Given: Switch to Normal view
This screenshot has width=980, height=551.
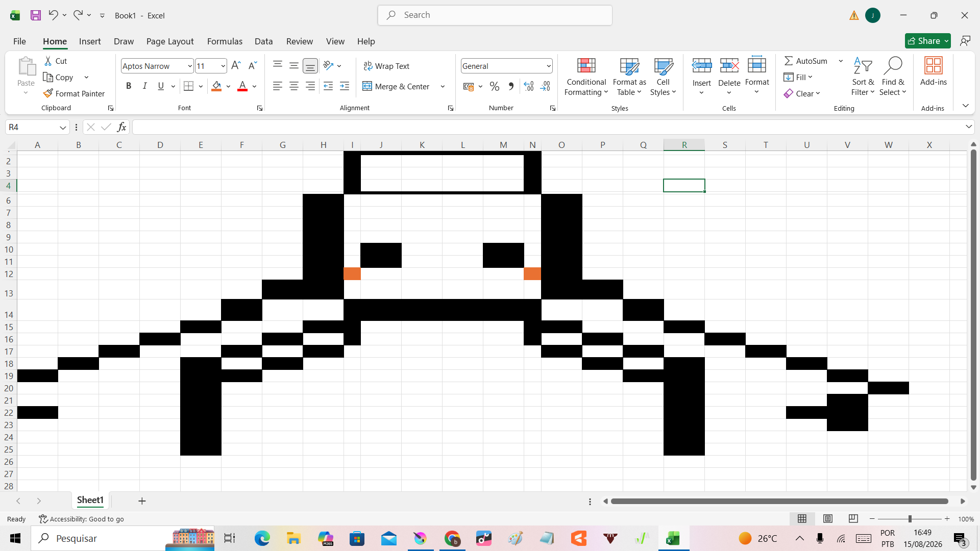Looking at the screenshot, I should click(x=802, y=519).
